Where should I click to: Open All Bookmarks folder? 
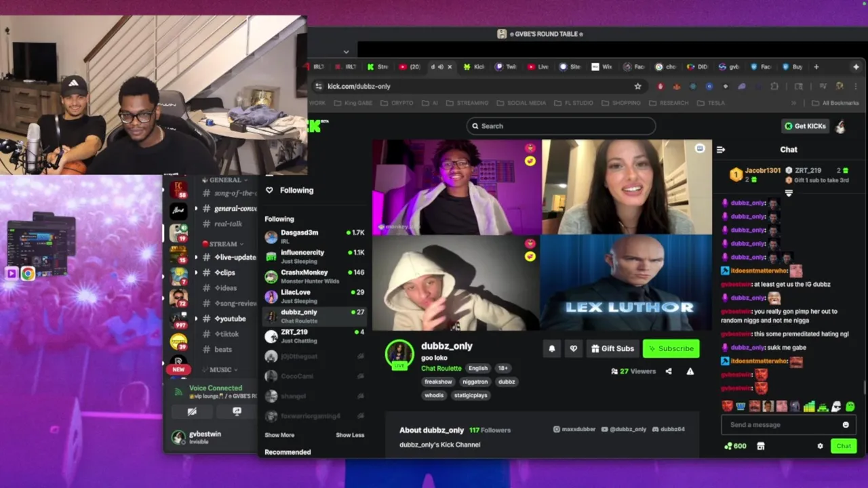(x=836, y=103)
